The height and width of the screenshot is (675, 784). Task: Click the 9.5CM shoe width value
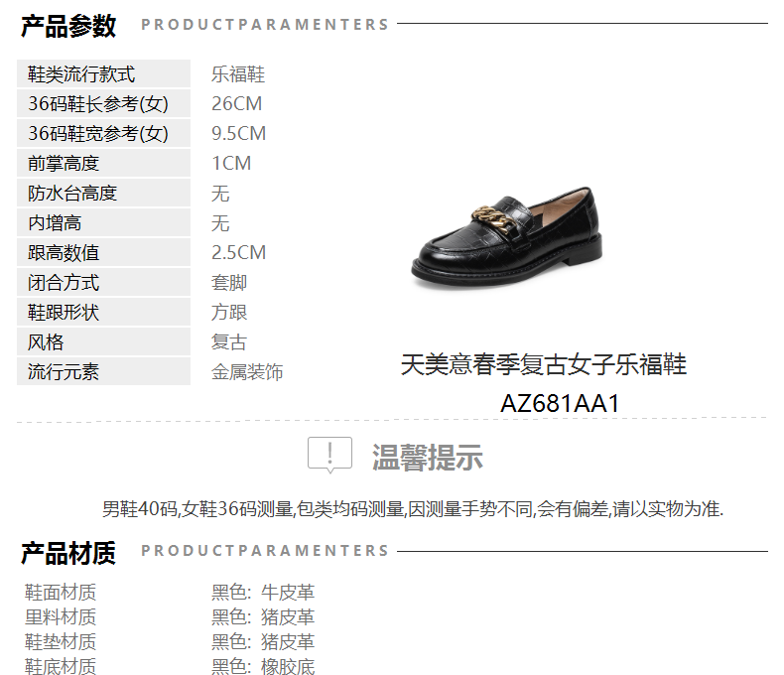238,133
